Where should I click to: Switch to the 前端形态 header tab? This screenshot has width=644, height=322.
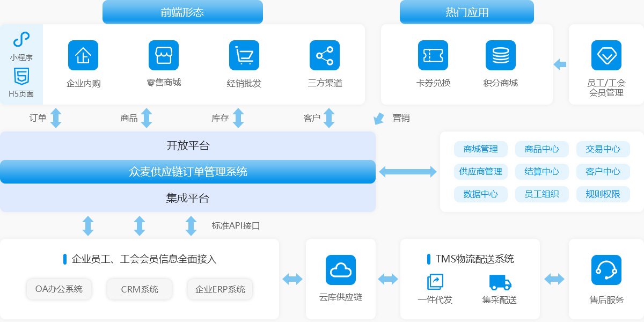click(182, 12)
